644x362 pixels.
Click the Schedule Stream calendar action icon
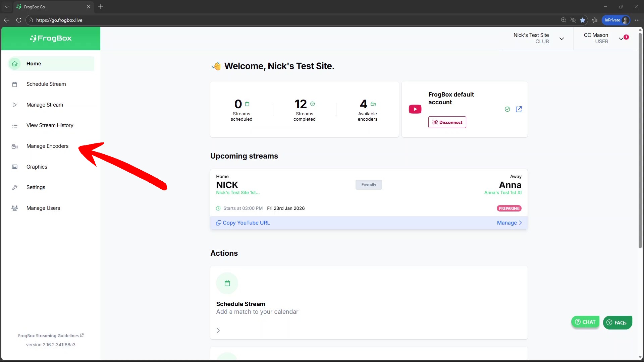click(x=227, y=284)
